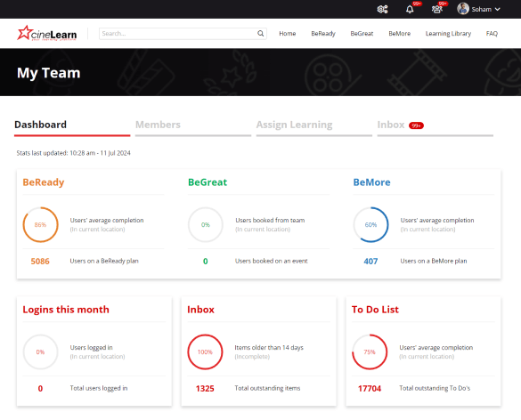Image resolution: width=521 pixels, height=420 pixels.
Task: Click the BeMore card heading
Action: (x=371, y=182)
